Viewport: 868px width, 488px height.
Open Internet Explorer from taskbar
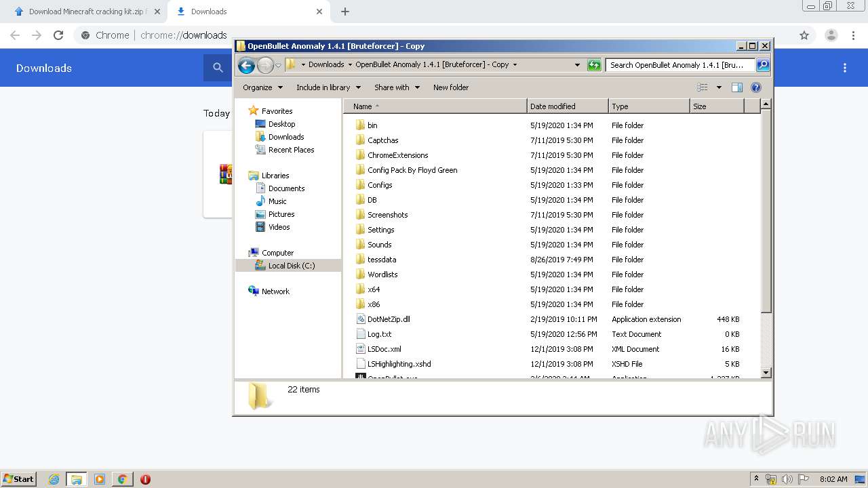point(54,479)
